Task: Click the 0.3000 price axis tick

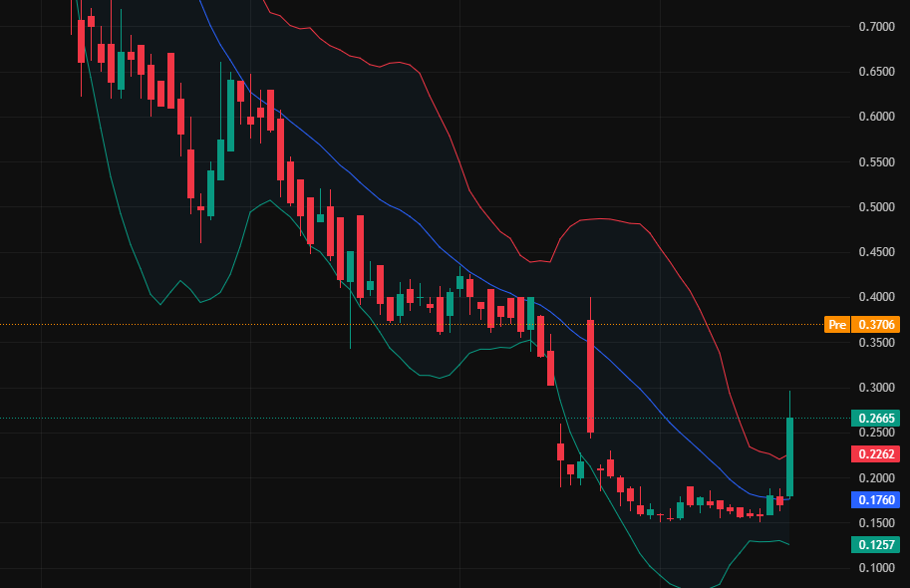Action: click(x=876, y=388)
